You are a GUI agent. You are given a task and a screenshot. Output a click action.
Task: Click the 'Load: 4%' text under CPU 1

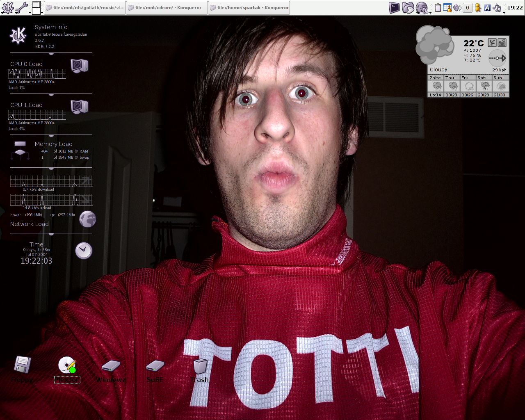point(17,129)
